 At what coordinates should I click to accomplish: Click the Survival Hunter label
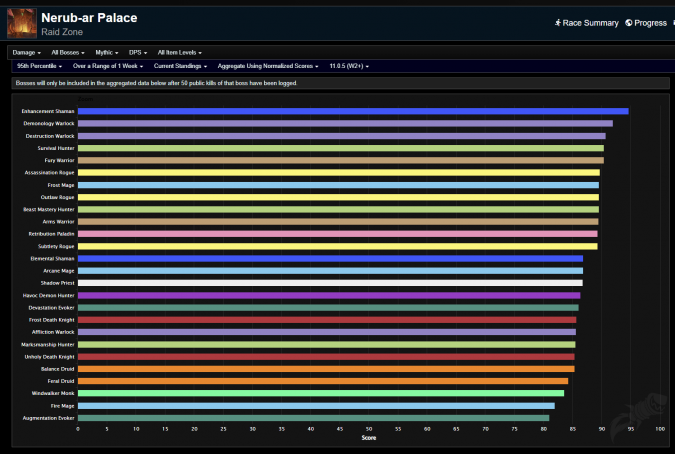click(x=56, y=148)
